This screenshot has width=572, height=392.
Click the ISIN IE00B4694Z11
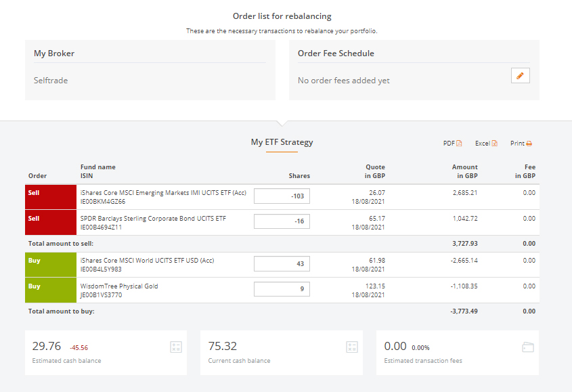pos(101,227)
